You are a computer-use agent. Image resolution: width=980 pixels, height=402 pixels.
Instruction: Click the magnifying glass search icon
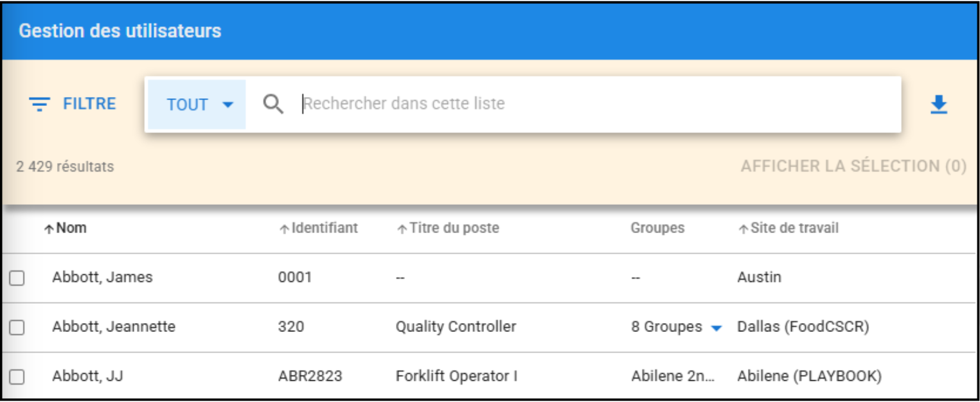coord(273,104)
